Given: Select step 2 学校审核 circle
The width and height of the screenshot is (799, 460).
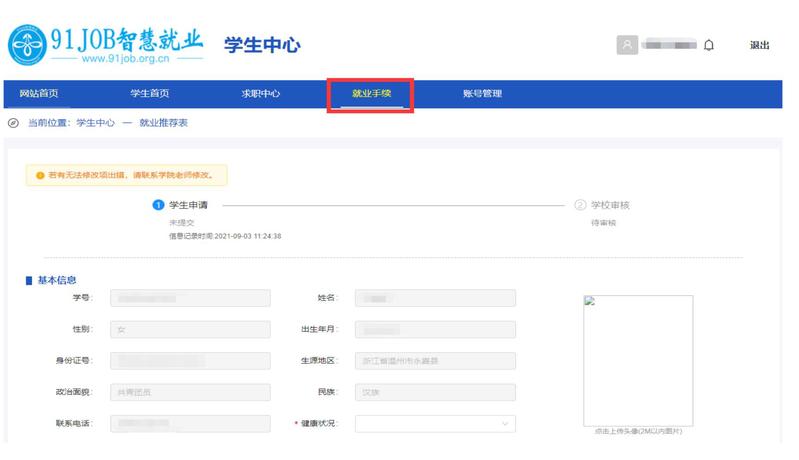Looking at the screenshot, I should pyautogui.click(x=580, y=205).
